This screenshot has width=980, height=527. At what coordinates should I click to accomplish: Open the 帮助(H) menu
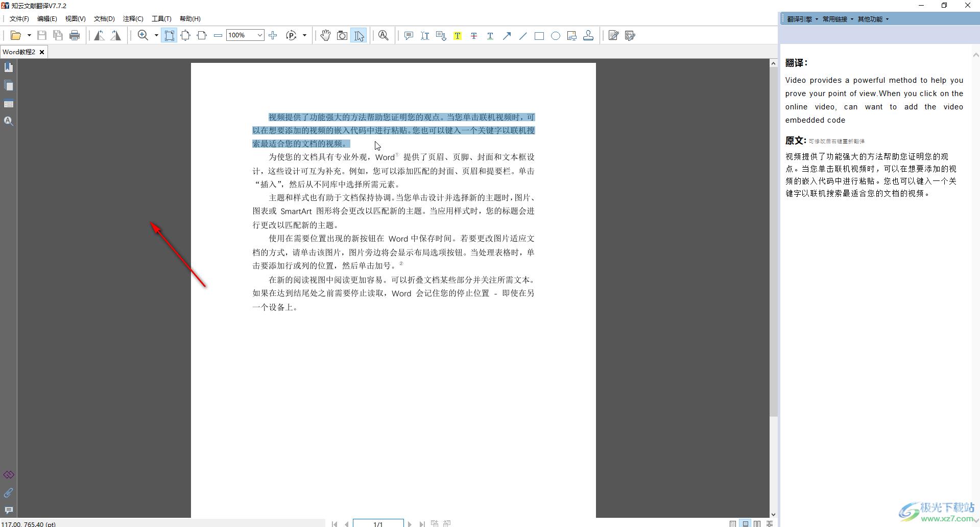coord(190,18)
